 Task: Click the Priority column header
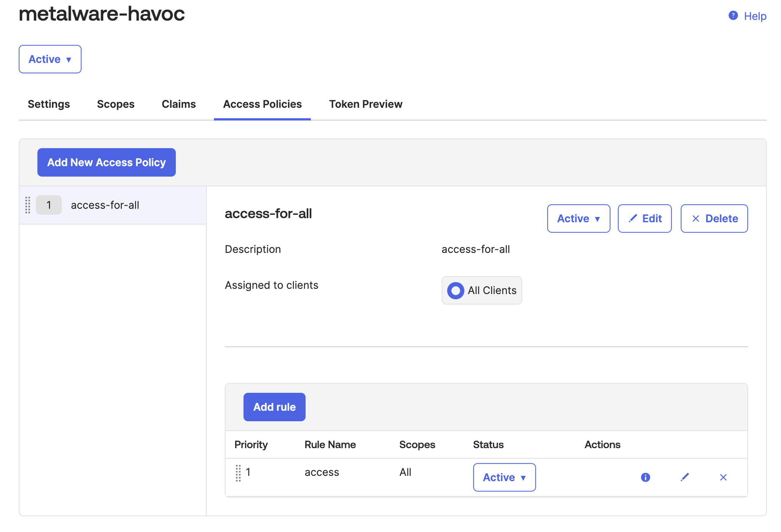point(251,445)
